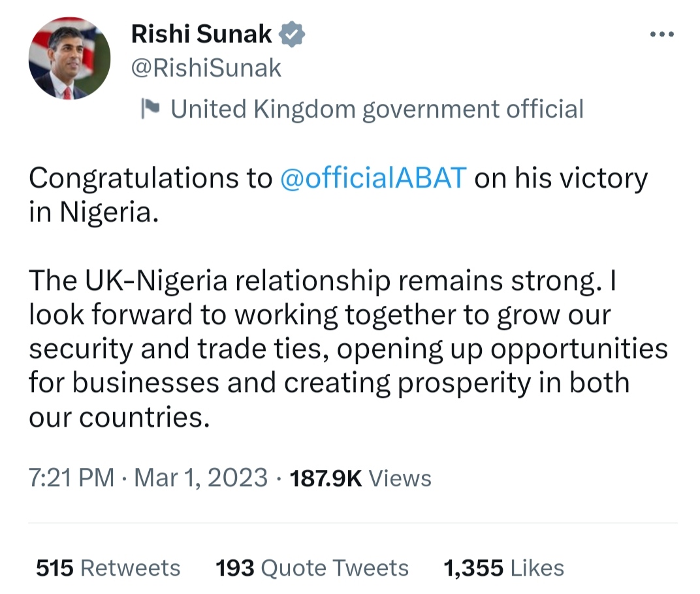
Task: Click the small flag icon
Action: [x=151, y=109]
